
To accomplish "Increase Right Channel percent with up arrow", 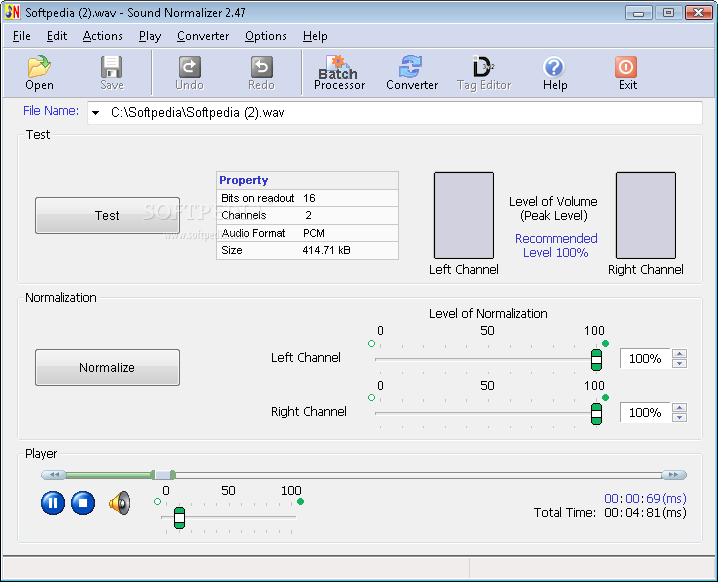I will 680,408.
